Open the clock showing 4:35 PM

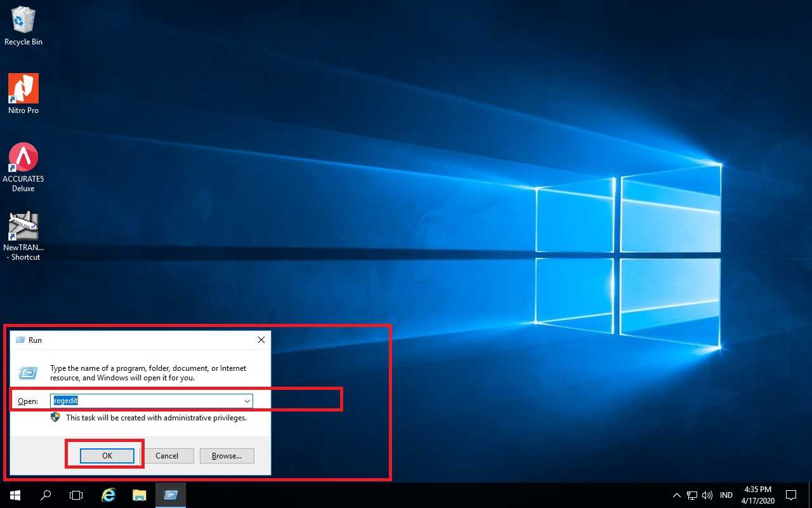point(757,495)
